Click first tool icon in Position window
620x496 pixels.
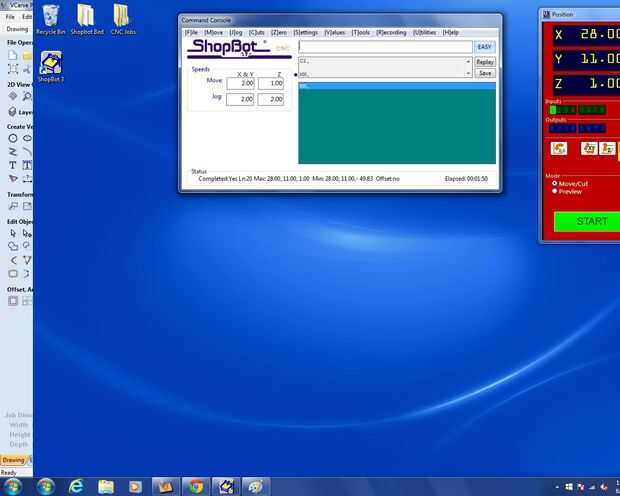point(559,148)
